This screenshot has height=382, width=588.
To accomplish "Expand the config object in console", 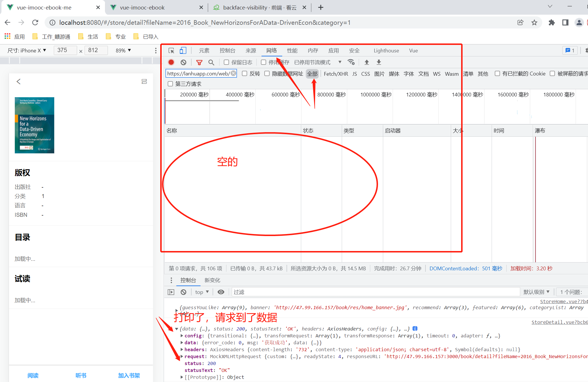I will [x=182, y=336].
